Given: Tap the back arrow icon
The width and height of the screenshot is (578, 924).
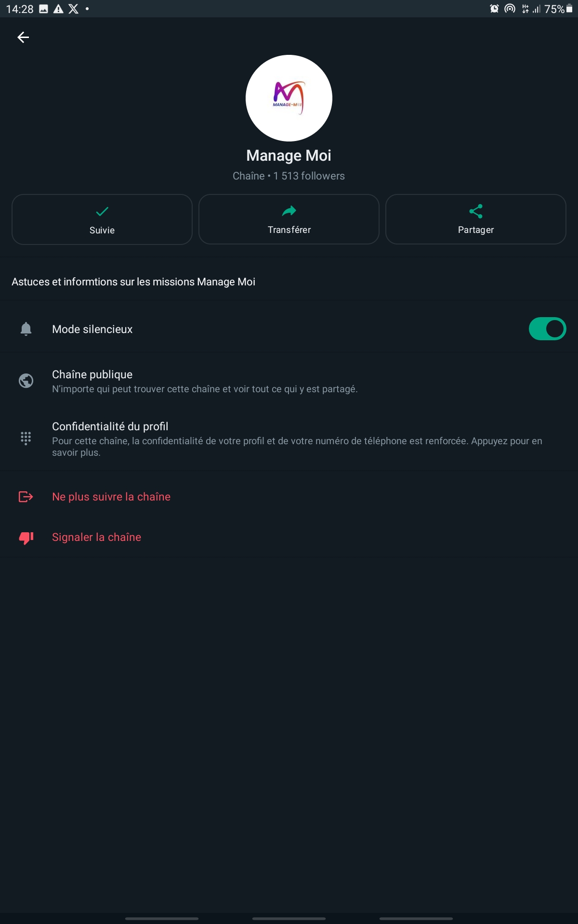Looking at the screenshot, I should [x=23, y=38].
